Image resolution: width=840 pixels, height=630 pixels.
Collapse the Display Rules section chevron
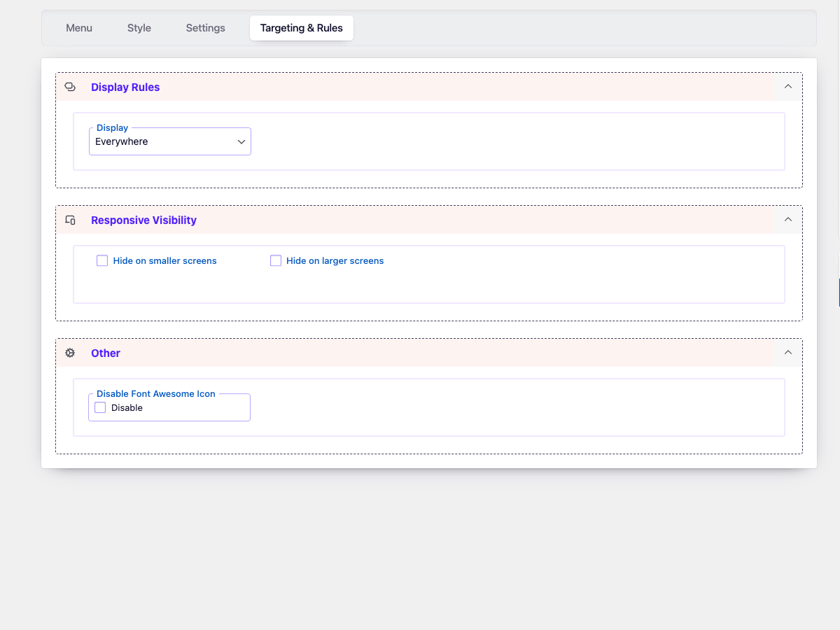(788, 87)
